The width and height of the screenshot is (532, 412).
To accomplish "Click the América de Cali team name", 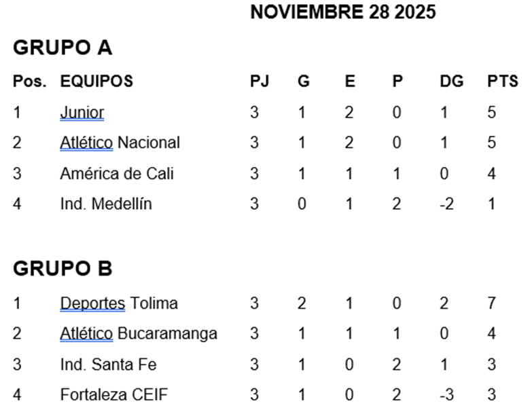I will point(116,173).
